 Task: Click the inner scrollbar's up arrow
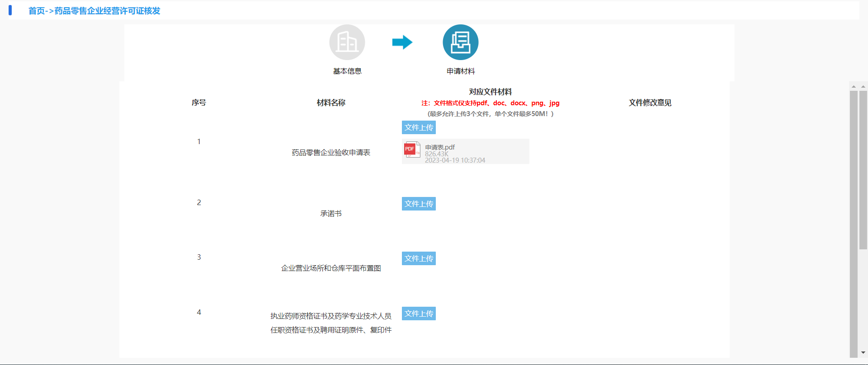(x=854, y=86)
